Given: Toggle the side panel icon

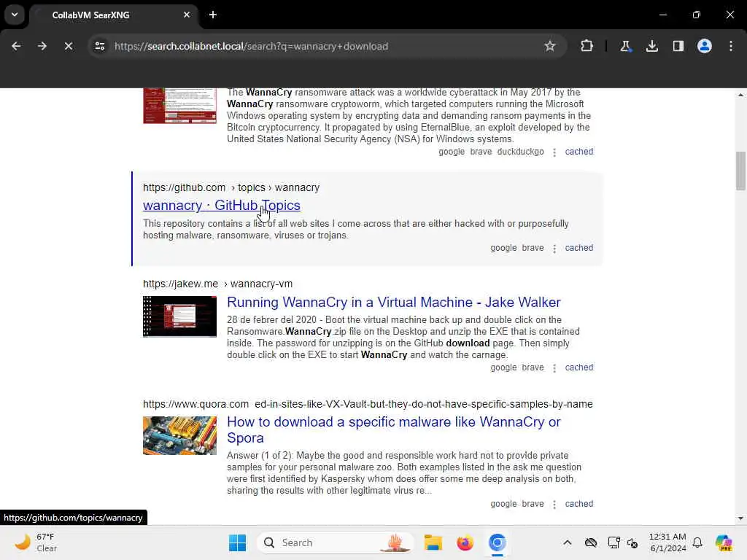Looking at the screenshot, I should tap(678, 46).
